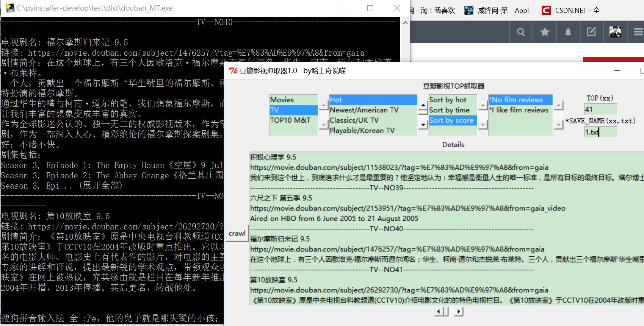Click the left arrow of the Details horizontal scrollbar
The width and height of the screenshot is (644, 326).
tap(439, 312)
